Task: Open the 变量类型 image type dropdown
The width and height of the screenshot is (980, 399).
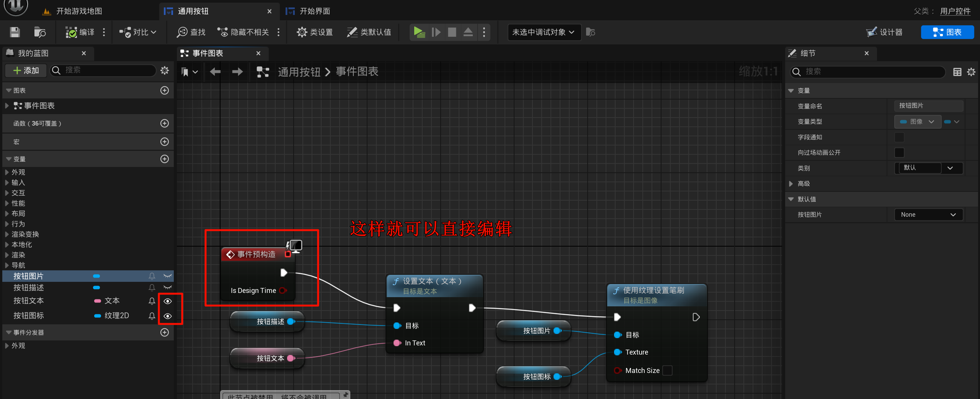Action: (918, 122)
